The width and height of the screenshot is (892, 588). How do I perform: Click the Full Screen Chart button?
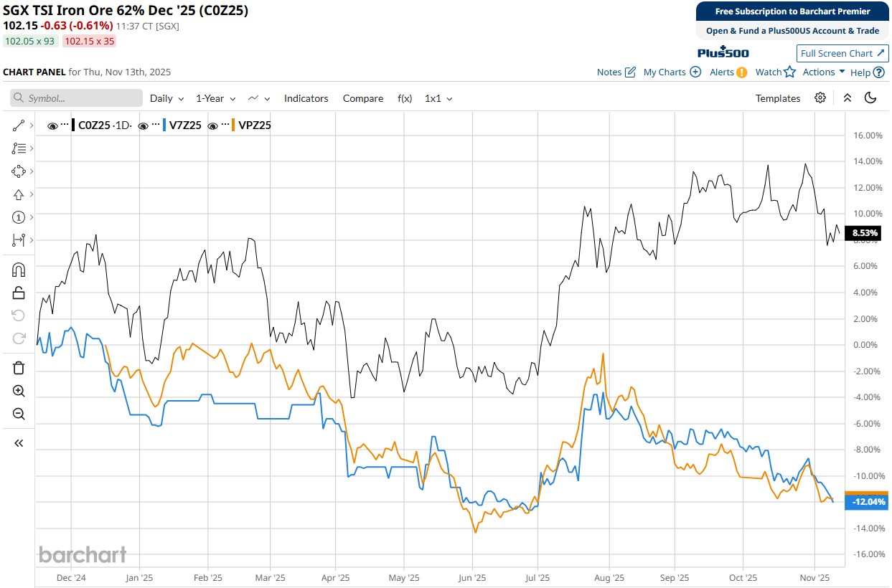click(842, 53)
